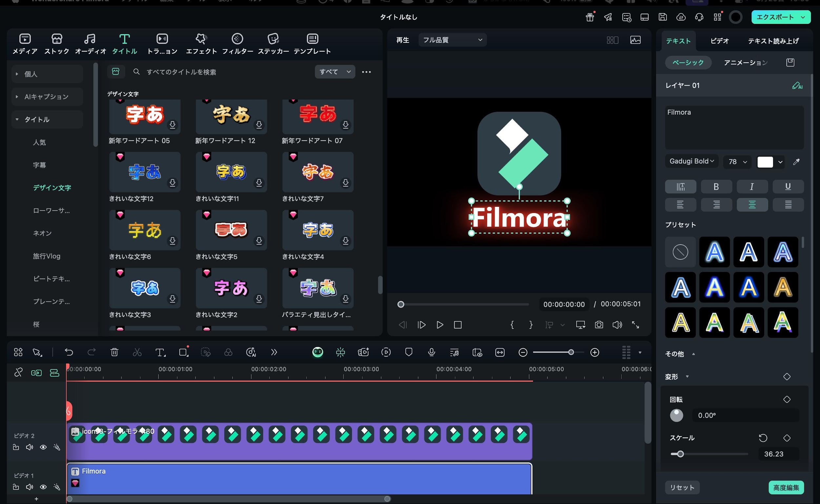This screenshot has height=504, width=820.
Task: Toggle visibility of ビデオ 2 track
Action: (x=43, y=447)
